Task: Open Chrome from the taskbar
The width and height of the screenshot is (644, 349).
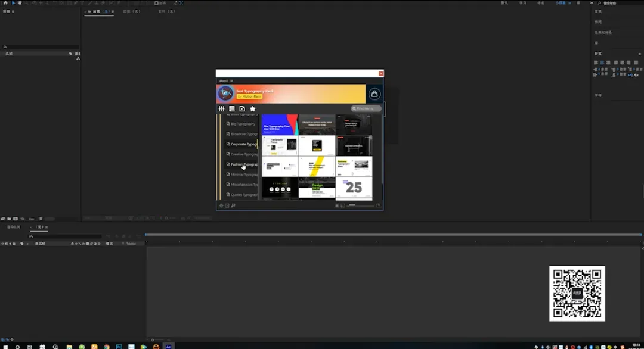Action: coord(107,347)
